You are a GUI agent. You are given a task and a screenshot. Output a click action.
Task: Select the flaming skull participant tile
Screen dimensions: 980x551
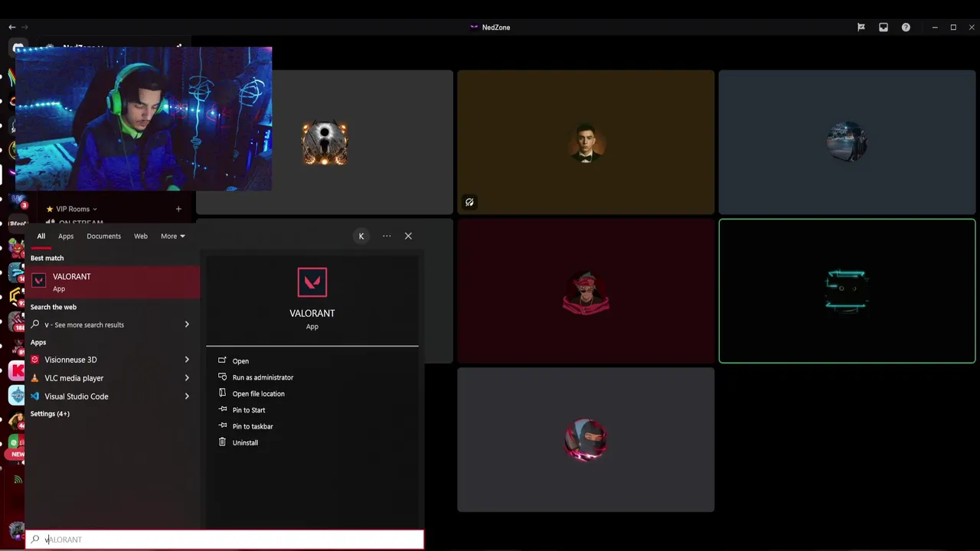324,142
